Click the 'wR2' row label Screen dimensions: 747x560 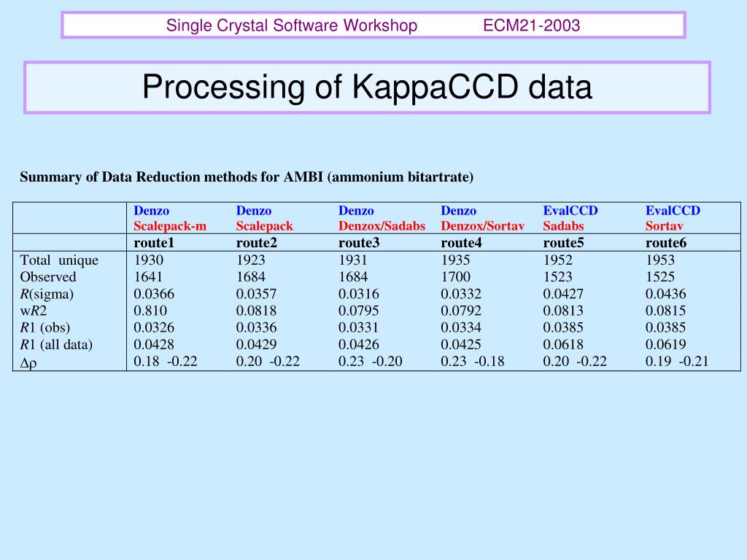click(x=34, y=311)
